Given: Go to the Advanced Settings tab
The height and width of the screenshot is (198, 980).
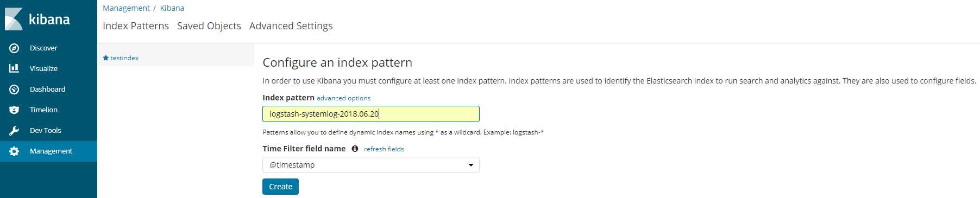Looking at the screenshot, I should coord(291,26).
